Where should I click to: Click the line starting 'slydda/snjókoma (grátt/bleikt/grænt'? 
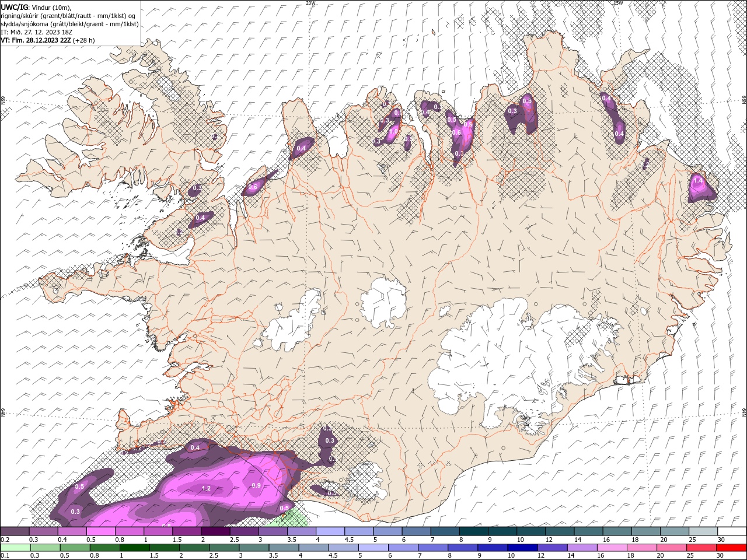tap(69, 24)
